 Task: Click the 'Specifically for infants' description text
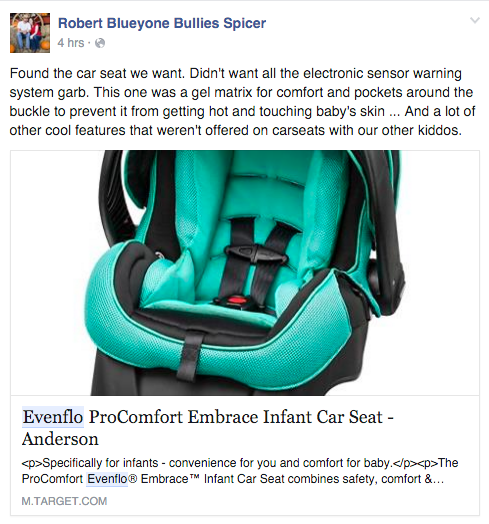[x=100, y=463]
